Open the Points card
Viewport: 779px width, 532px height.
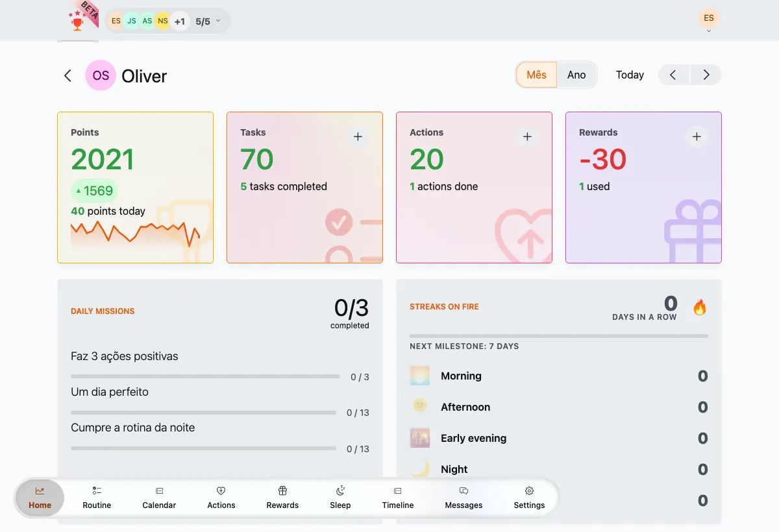pyautogui.click(x=136, y=187)
